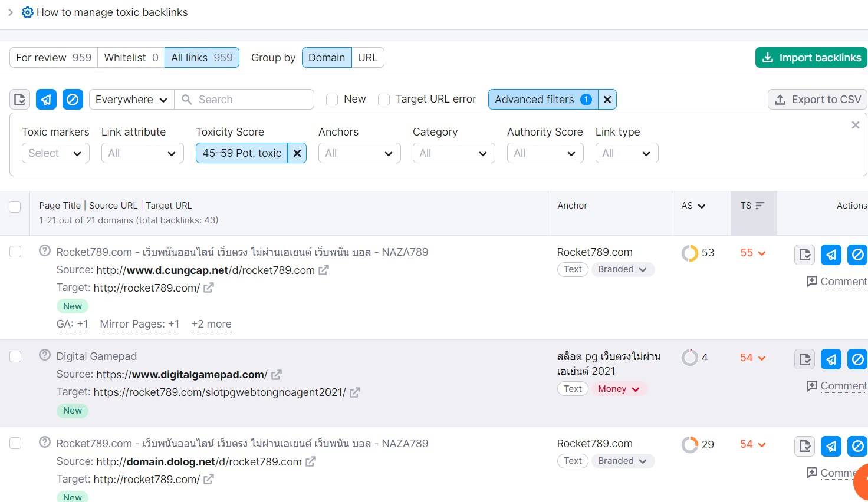This screenshot has height=502, width=868.
Task: Enable the New checkbox filter
Action: click(332, 100)
